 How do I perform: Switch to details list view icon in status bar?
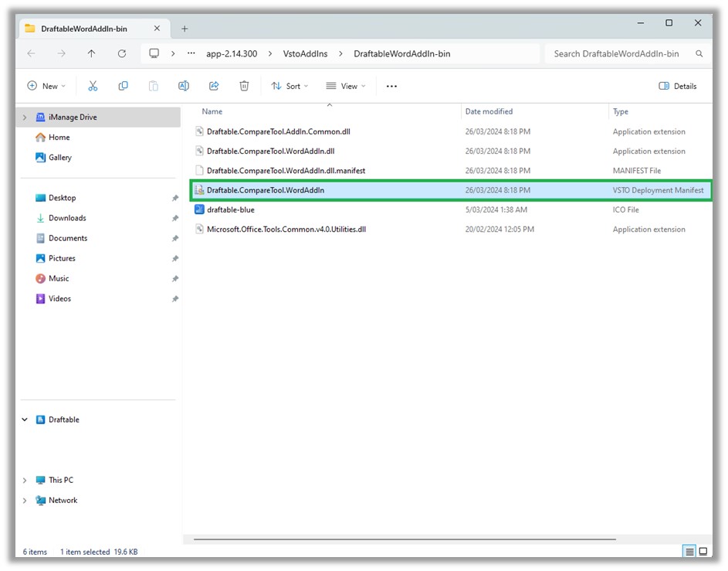(x=689, y=552)
